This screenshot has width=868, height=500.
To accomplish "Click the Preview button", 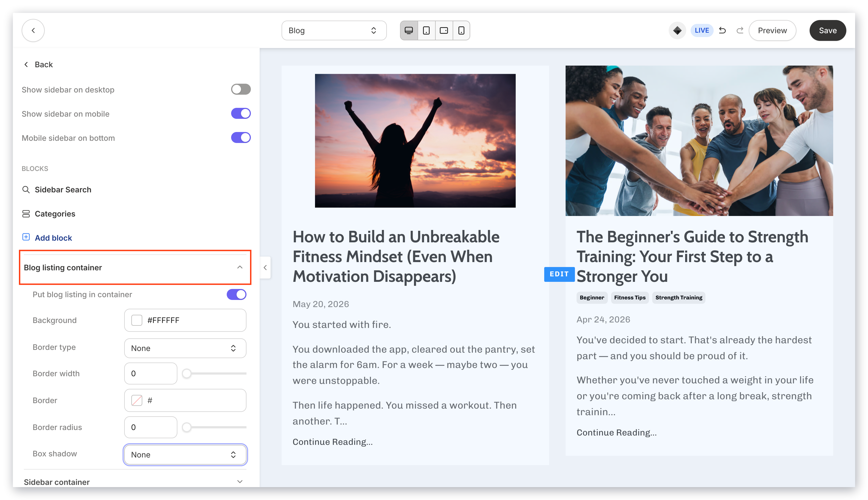I will [x=772, y=30].
